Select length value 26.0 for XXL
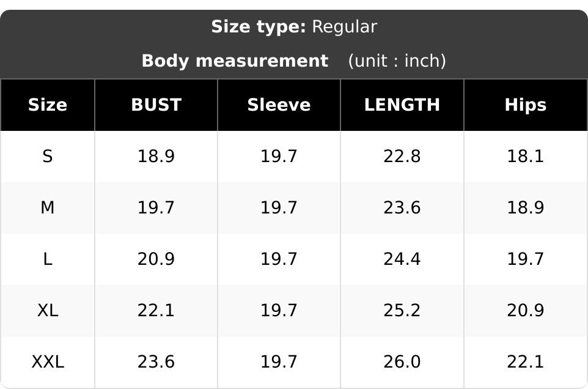 [x=402, y=361]
